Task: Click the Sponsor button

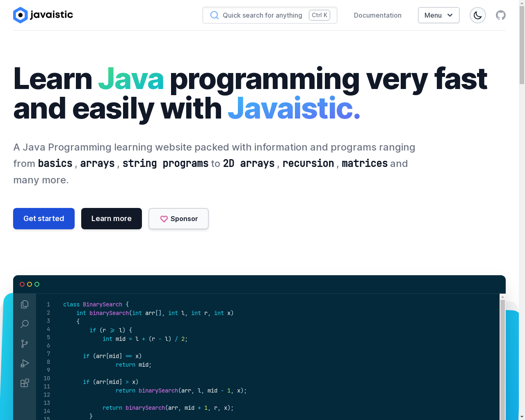Action: tap(178, 219)
